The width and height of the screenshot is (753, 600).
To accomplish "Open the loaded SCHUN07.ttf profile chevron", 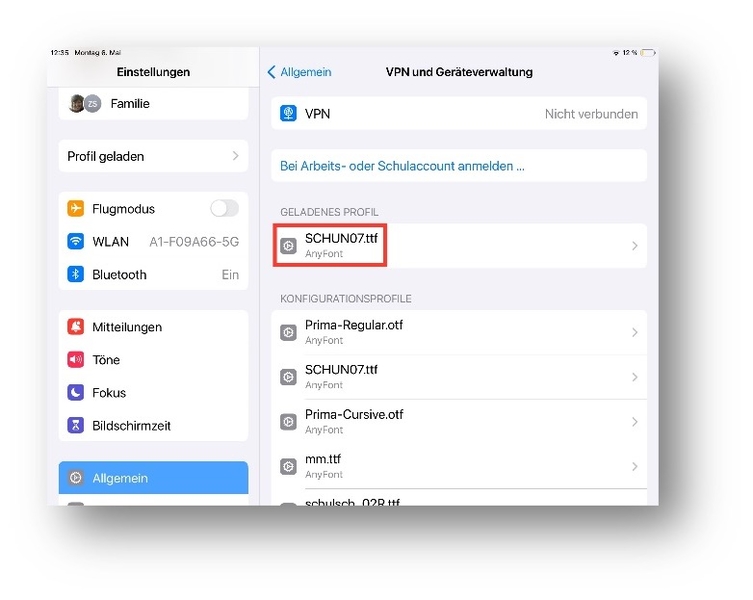I will pos(634,246).
